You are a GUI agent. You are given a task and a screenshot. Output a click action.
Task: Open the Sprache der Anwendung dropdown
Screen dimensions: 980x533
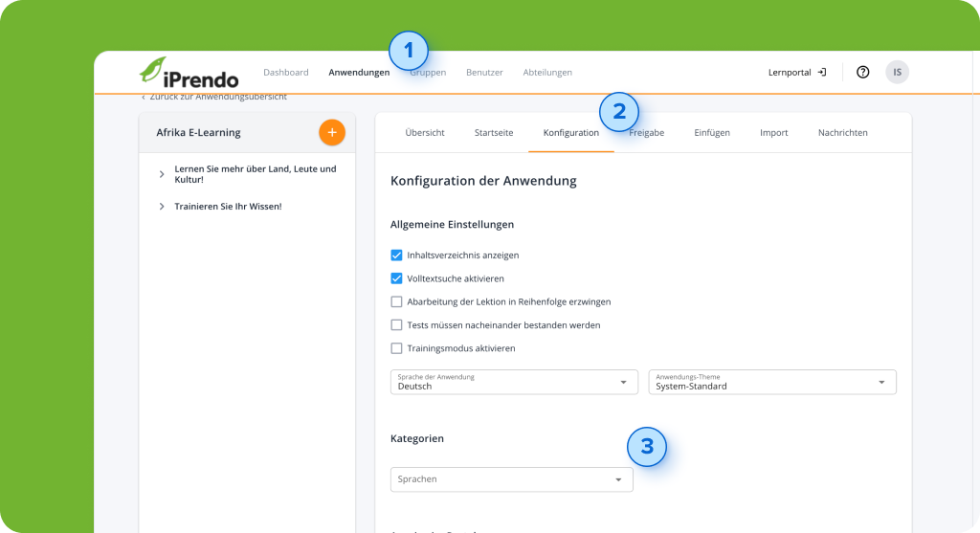514,382
